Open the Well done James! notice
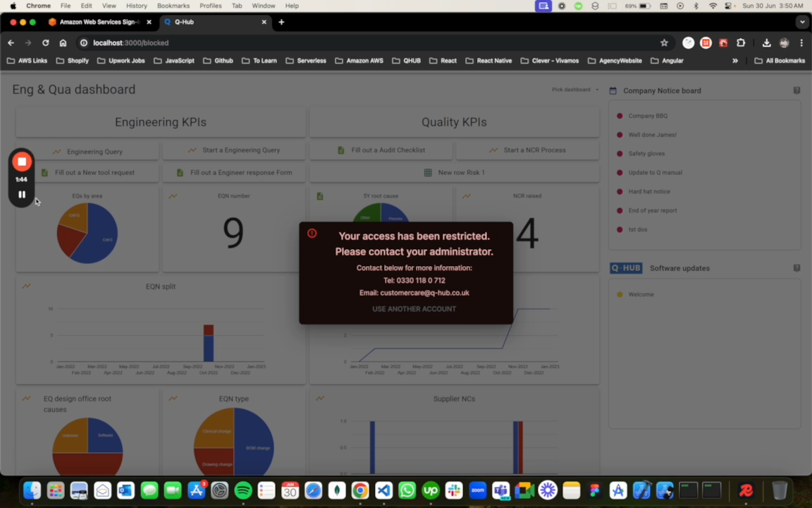Viewport: 812px width, 508px height. point(652,135)
